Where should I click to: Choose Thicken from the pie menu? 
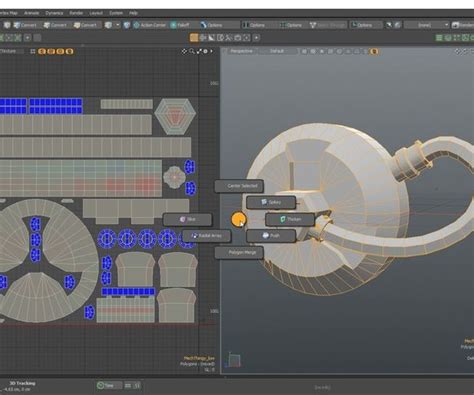click(290, 219)
